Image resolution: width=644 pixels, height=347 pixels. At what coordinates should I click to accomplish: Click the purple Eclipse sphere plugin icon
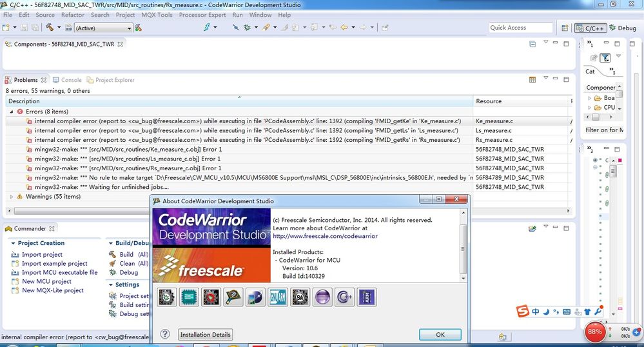point(322,297)
